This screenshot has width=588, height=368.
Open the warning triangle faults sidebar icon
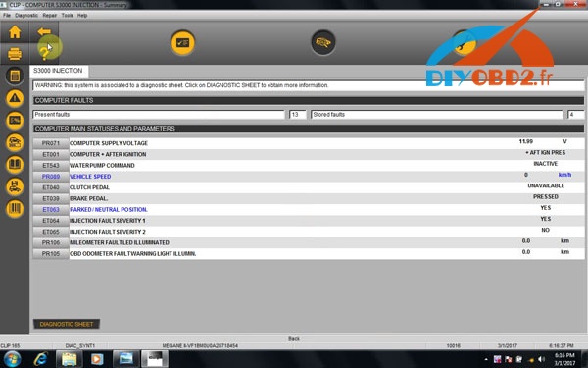[15, 98]
